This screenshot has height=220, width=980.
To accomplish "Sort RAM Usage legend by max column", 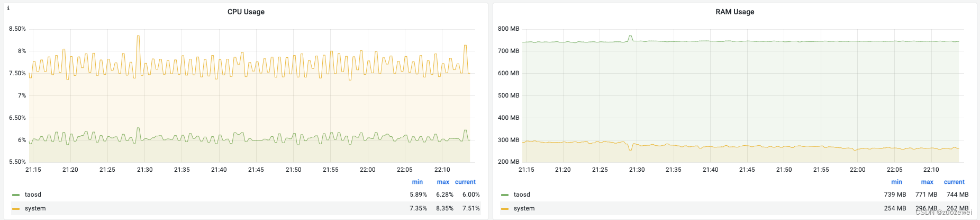I will [927, 182].
